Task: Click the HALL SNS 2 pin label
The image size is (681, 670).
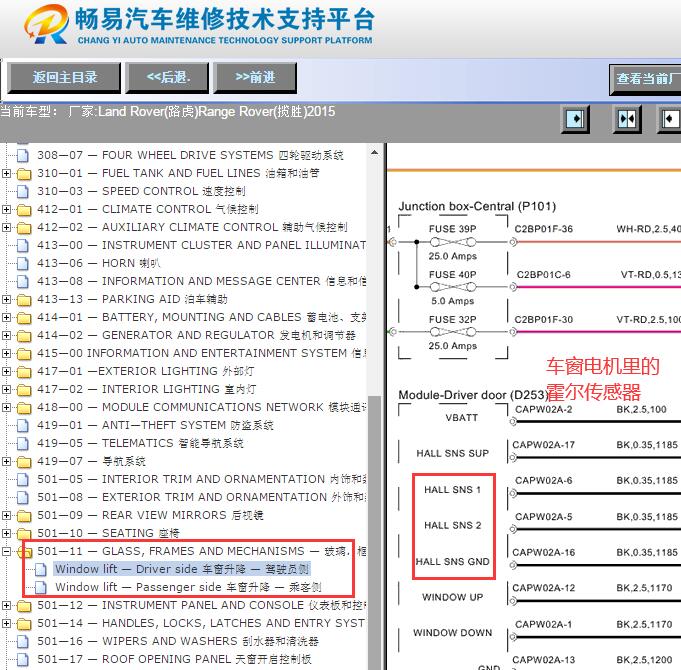Action: point(453,525)
